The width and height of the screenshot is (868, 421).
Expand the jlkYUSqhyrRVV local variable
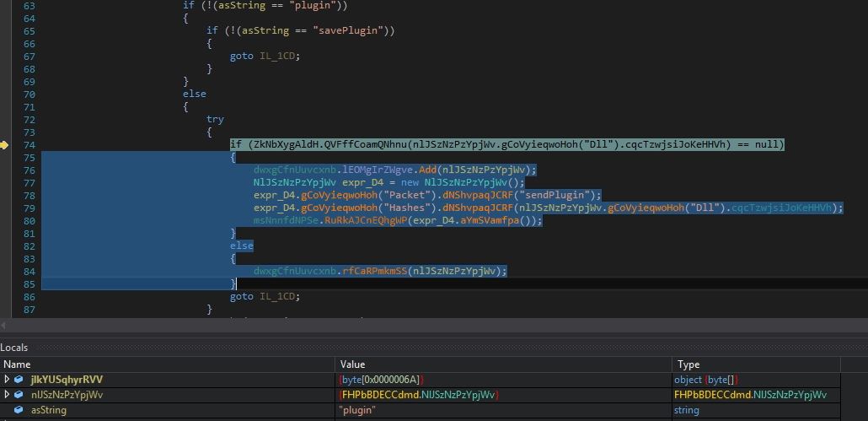(x=7, y=380)
